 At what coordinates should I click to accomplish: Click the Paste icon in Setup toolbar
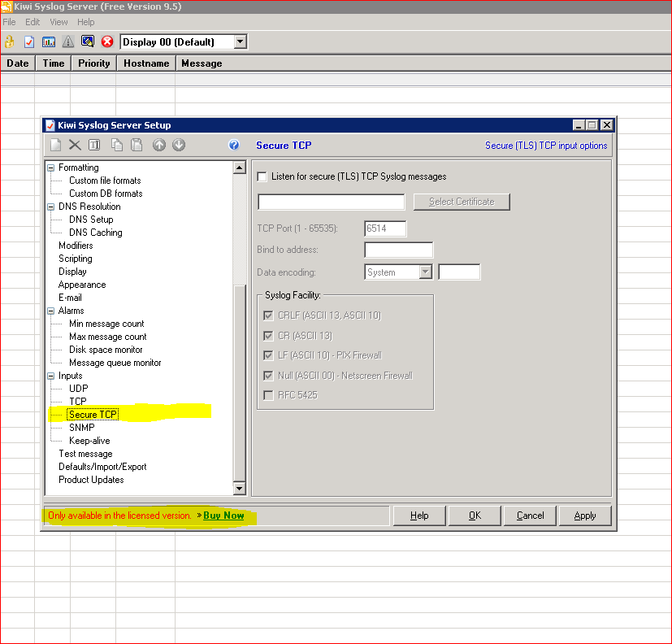[x=137, y=145]
